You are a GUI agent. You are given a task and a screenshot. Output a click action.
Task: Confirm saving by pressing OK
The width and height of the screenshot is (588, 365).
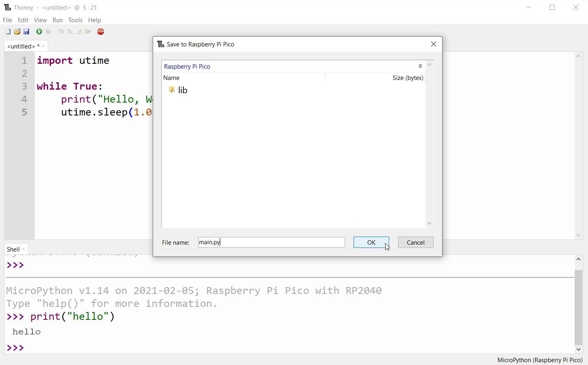[x=371, y=242]
